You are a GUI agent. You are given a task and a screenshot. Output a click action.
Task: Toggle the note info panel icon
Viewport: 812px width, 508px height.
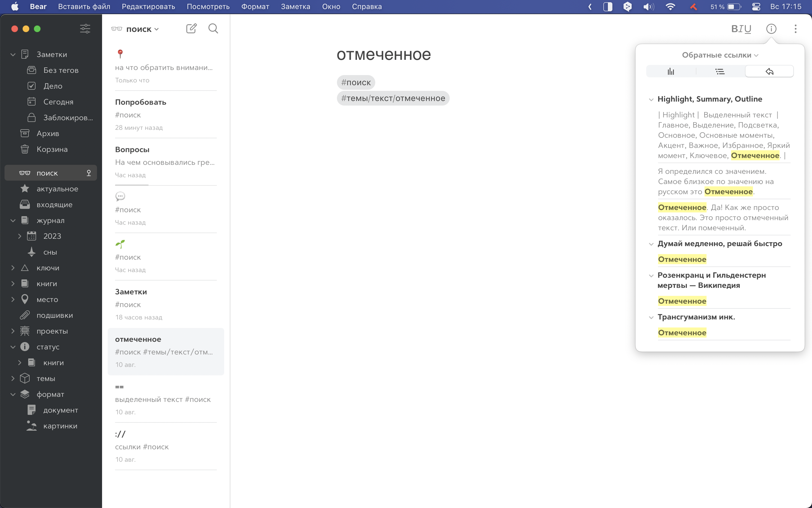pyautogui.click(x=771, y=29)
